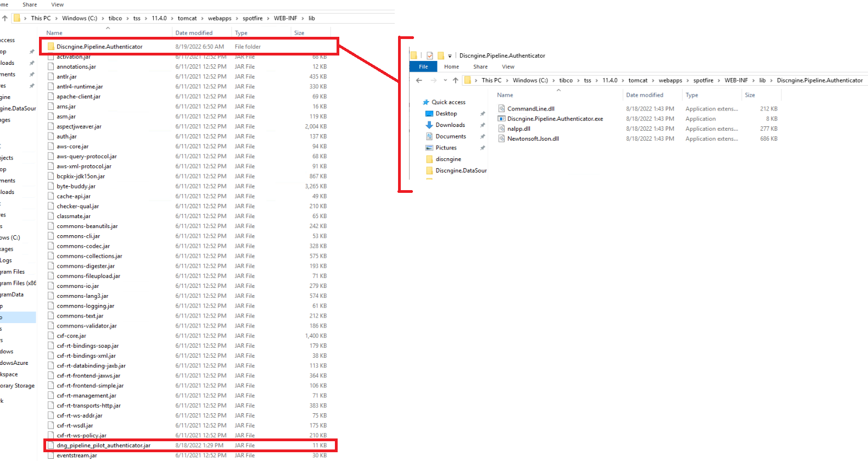
Task: Click 'Windows (C:)' in the right window's address bar
Action: click(x=530, y=80)
